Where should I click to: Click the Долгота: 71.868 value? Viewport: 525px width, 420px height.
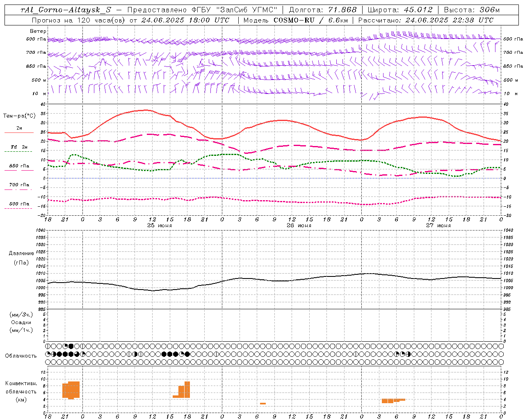point(323,10)
